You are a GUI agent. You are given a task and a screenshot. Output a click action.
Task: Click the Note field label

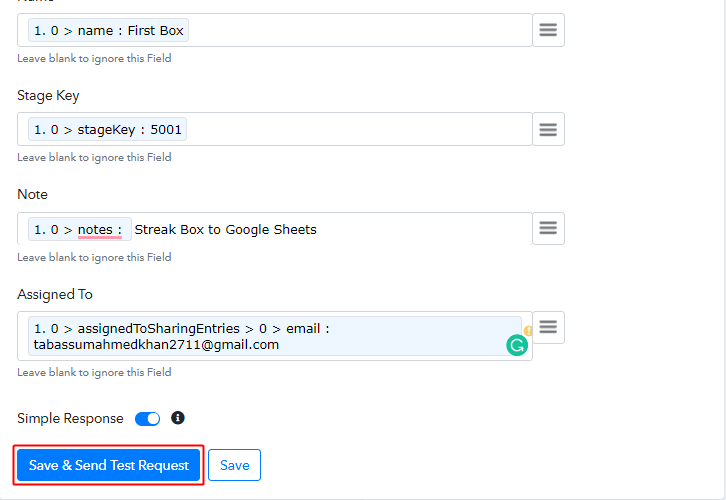32,194
